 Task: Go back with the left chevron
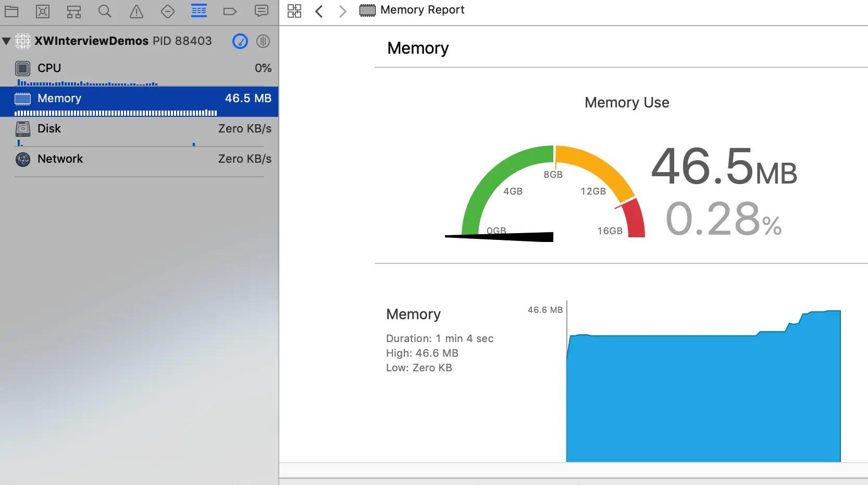coord(319,11)
